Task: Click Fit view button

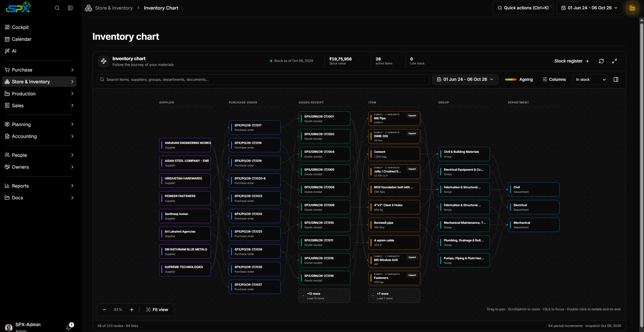Action: coord(157,310)
